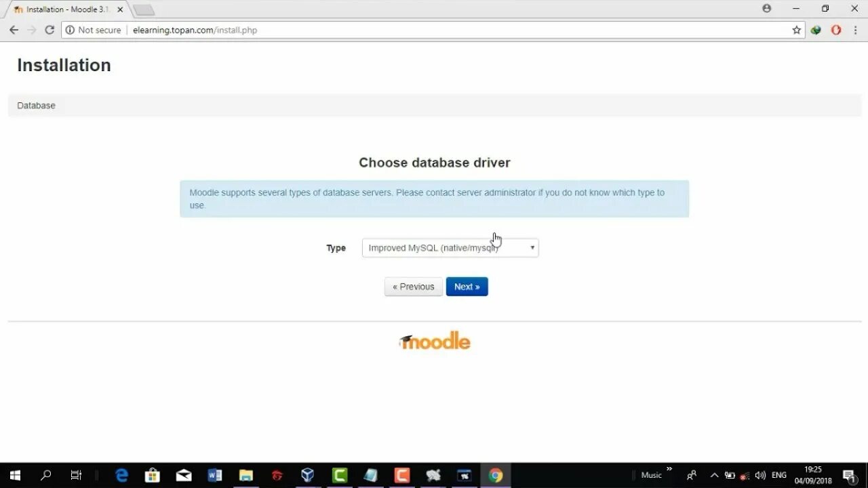Go back in browser history
Image resolution: width=868 pixels, height=488 pixels.
(14, 30)
